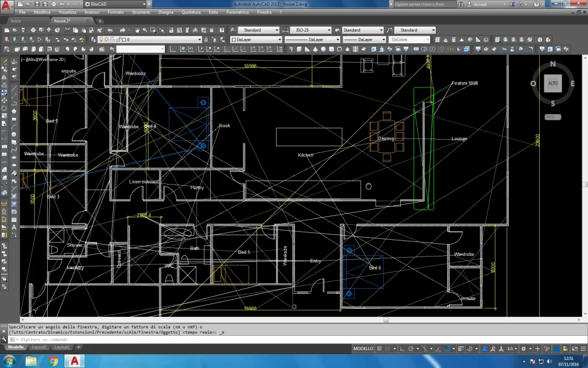Open the Modifica menu
The width and height of the screenshot is (588, 368).
point(42,12)
